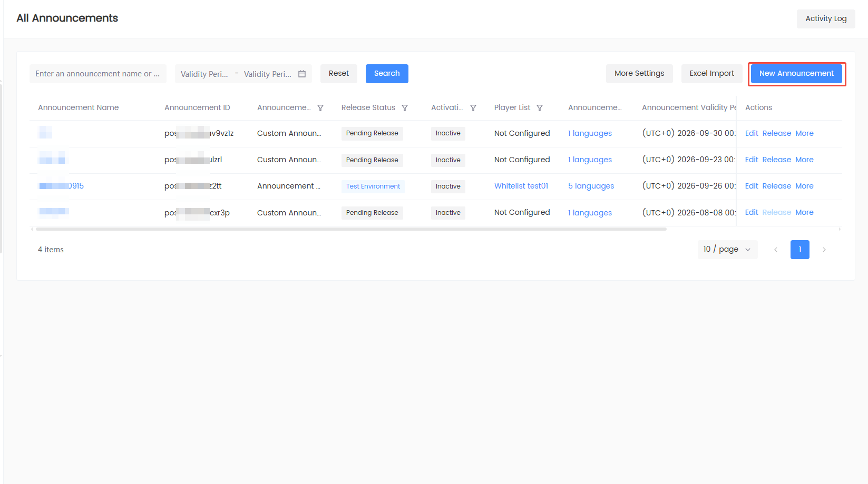View 1 languages for 2026-08-08 row
868x484 pixels.
pyautogui.click(x=590, y=213)
